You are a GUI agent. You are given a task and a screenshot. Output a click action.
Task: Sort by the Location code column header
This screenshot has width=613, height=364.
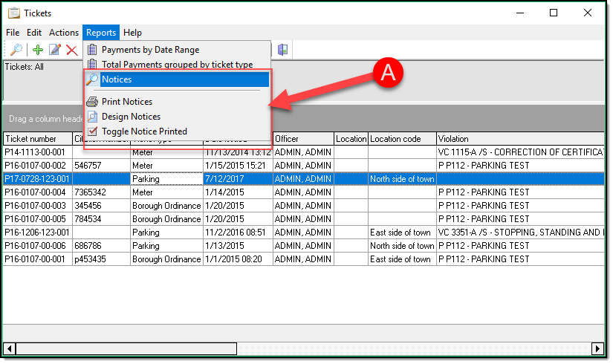click(401, 139)
